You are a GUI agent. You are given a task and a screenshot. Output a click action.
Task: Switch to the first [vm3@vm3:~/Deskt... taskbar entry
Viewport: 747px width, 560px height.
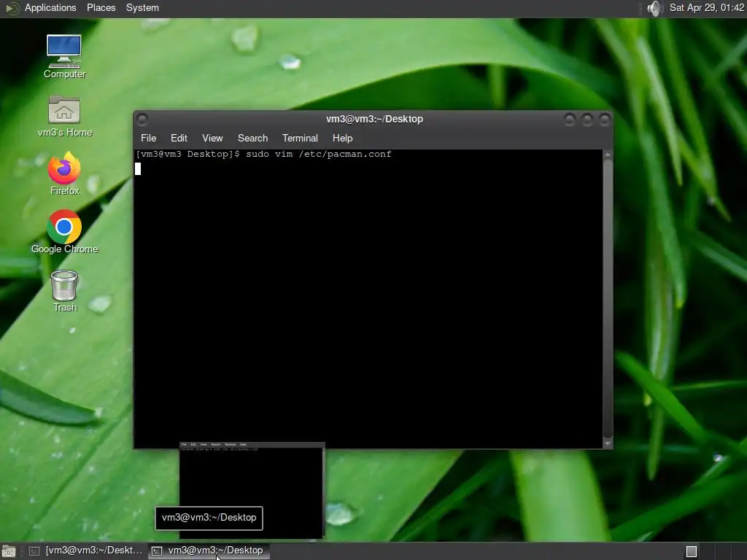pos(86,551)
